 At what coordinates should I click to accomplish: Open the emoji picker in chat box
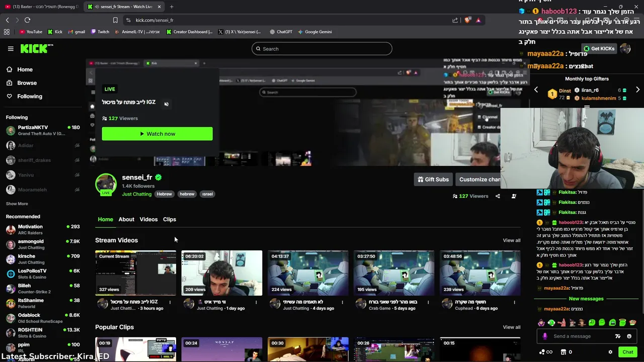[629, 336]
